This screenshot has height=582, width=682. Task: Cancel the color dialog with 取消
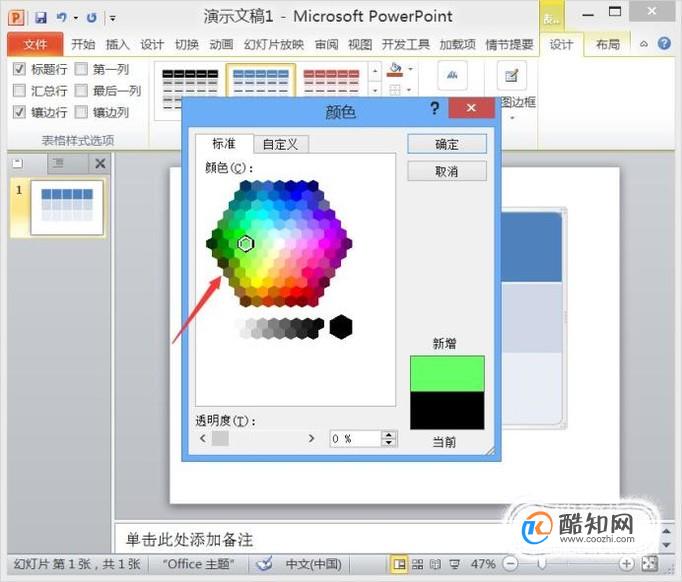(447, 171)
